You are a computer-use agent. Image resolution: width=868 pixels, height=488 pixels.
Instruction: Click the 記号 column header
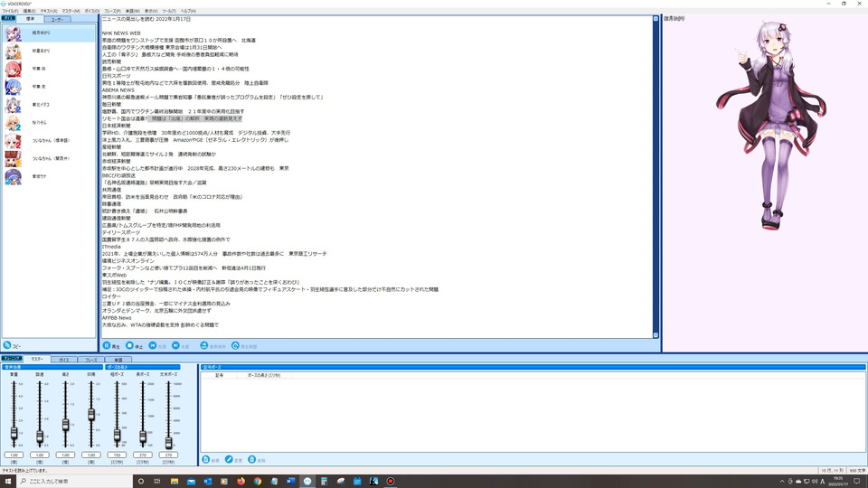pos(219,375)
